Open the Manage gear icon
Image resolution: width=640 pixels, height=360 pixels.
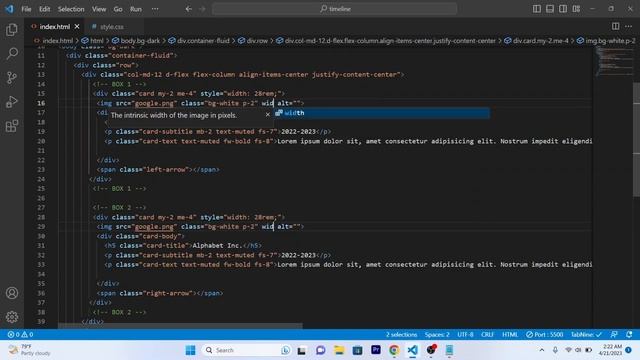(12, 317)
